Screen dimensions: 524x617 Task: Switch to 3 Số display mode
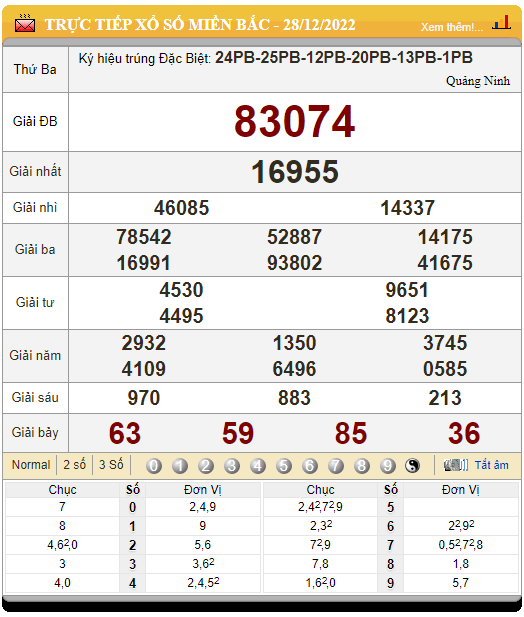111,465
